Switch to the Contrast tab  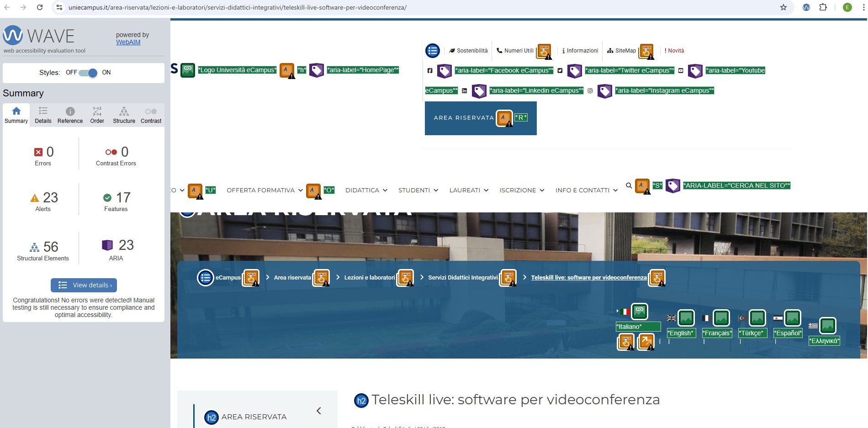pyautogui.click(x=151, y=115)
